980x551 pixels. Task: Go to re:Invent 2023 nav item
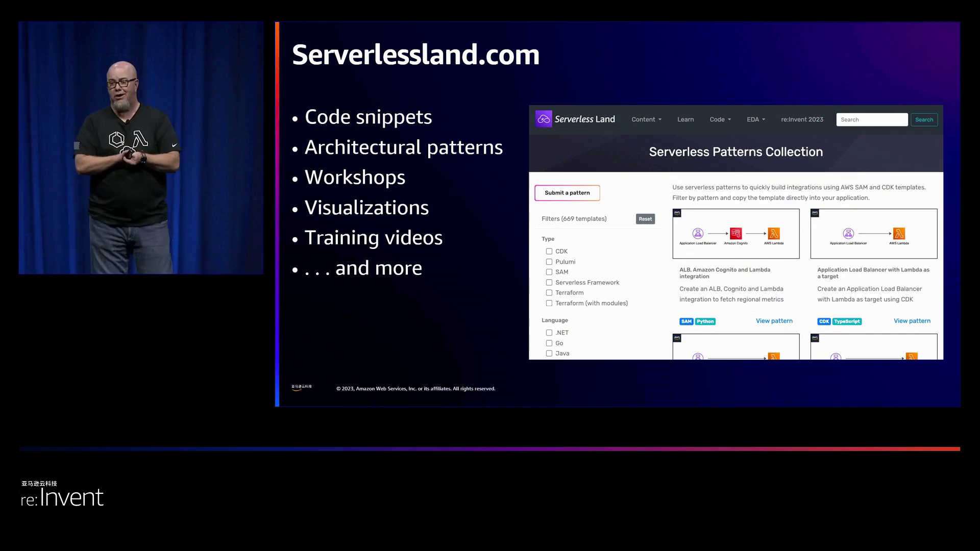802,119
